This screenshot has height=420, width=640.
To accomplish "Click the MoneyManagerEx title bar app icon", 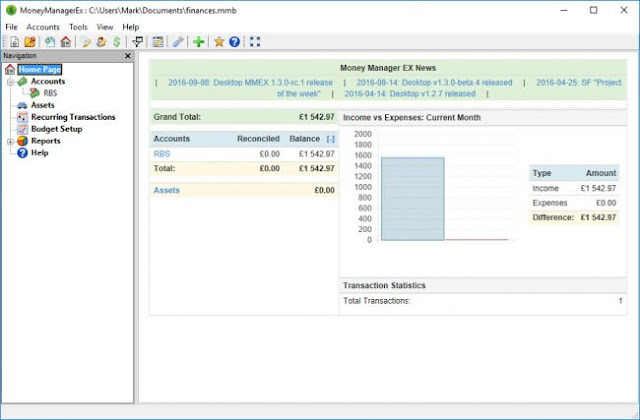I will pos(11,10).
